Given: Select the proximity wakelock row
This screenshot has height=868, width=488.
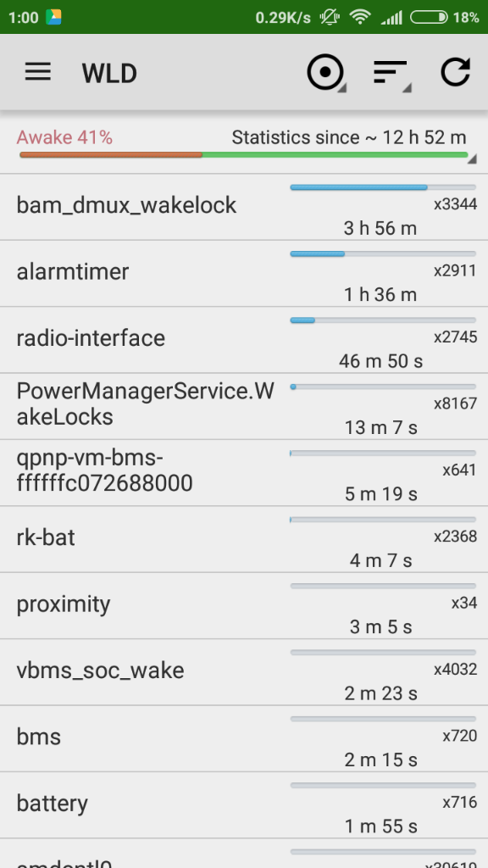Looking at the screenshot, I should (x=244, y=605).
